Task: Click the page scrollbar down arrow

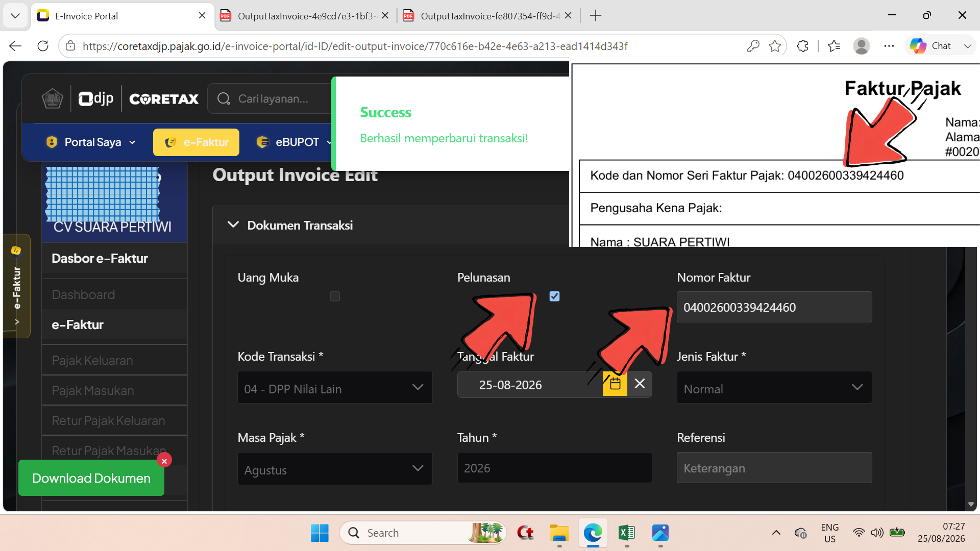Action: [971, 505]
